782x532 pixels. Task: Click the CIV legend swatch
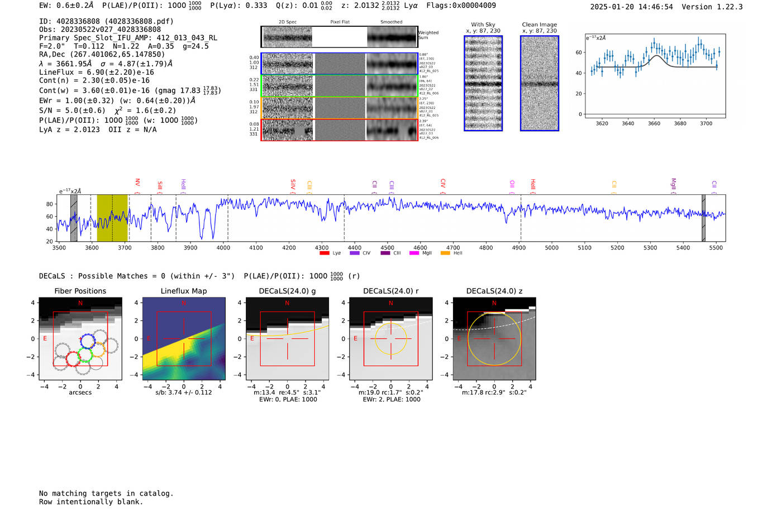tap(355, 253)
